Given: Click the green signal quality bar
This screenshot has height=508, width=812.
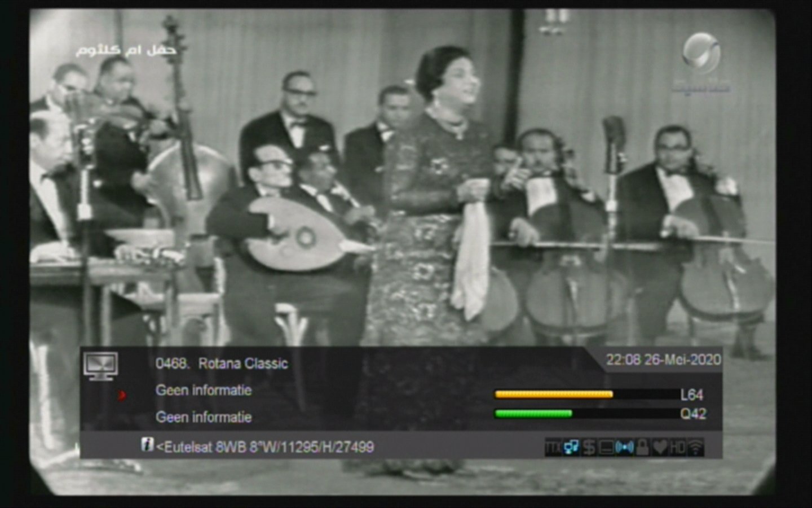Looking at the screenshot, I should coord(533,414).
